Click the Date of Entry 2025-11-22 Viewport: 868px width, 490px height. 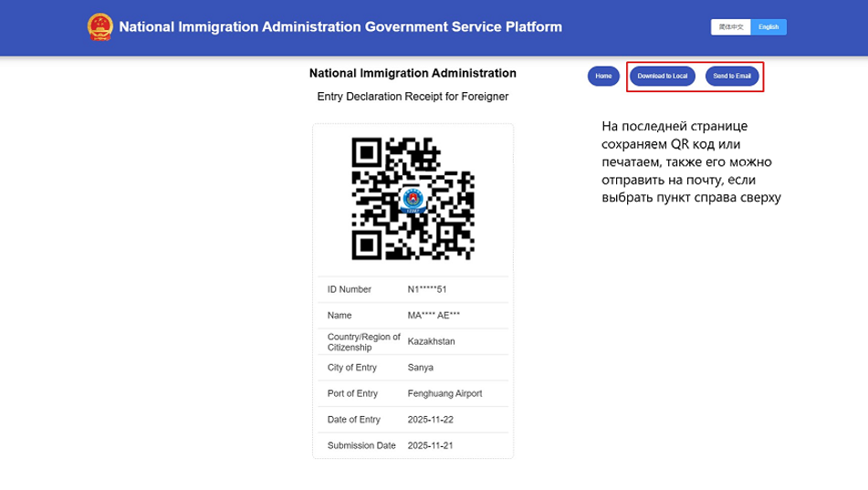tap(431, 420)
